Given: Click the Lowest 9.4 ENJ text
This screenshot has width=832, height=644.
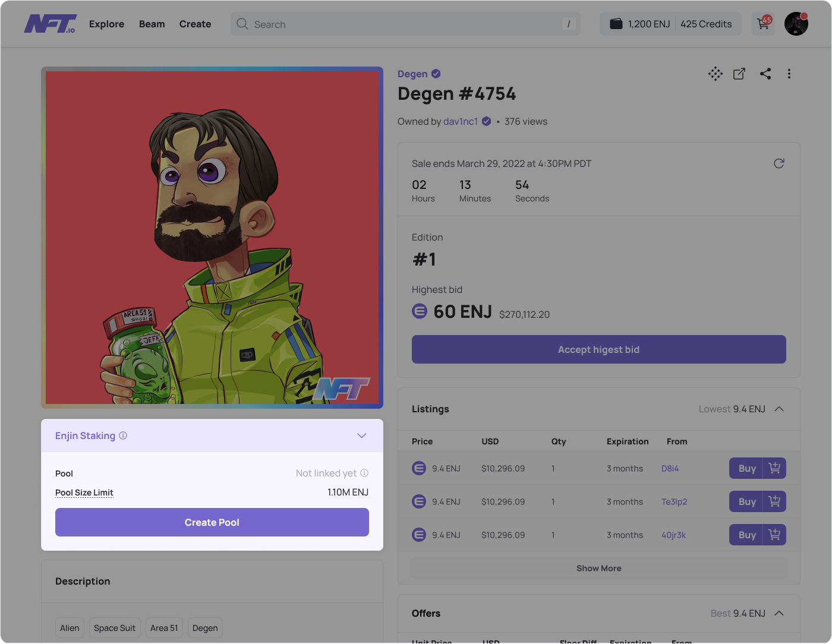Looking at the screenshot, I should [732, 409].
